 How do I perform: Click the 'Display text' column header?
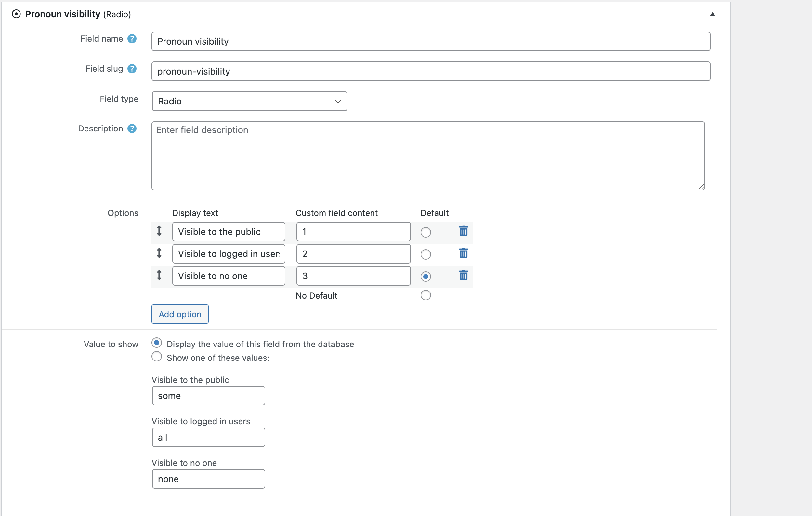tap(195, 213)
